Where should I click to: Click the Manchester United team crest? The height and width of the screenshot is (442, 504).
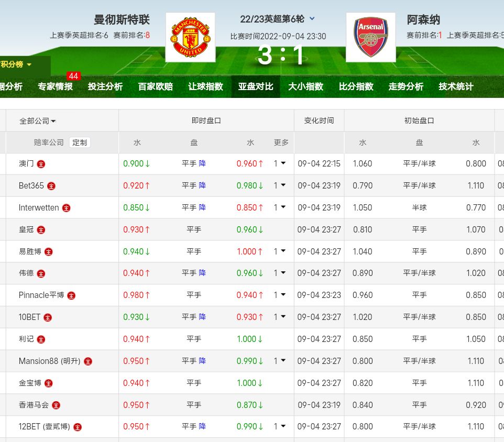[190, 38]
